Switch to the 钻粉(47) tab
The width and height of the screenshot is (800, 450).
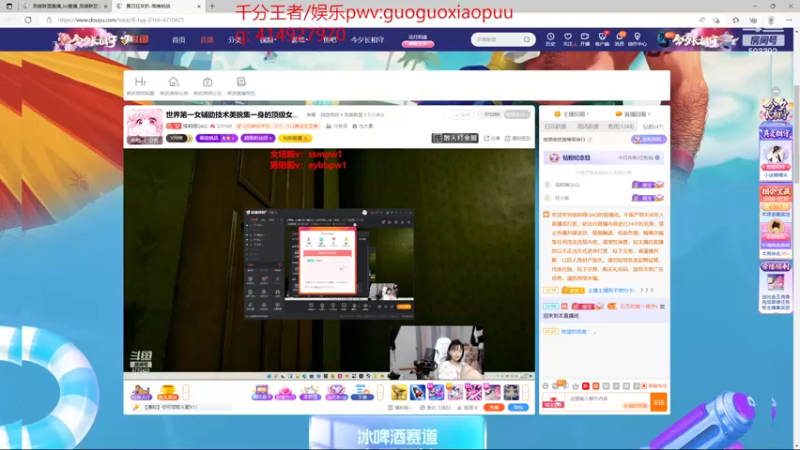(x=653, y=126)
